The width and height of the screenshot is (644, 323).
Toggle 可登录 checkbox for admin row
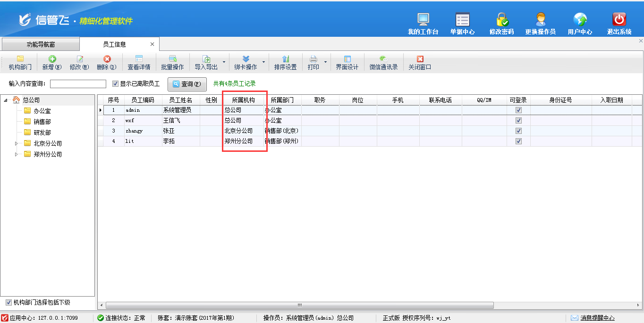click(x=518, y=110)
